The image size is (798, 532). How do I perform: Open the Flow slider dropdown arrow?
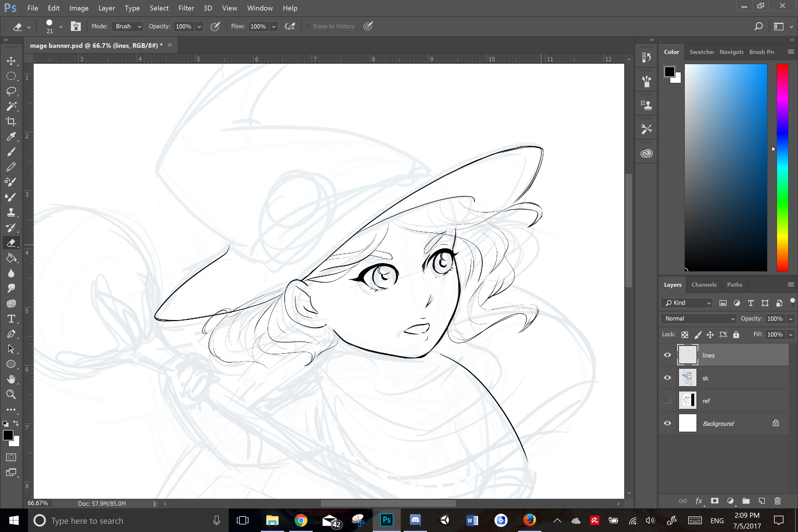point(274,27)
